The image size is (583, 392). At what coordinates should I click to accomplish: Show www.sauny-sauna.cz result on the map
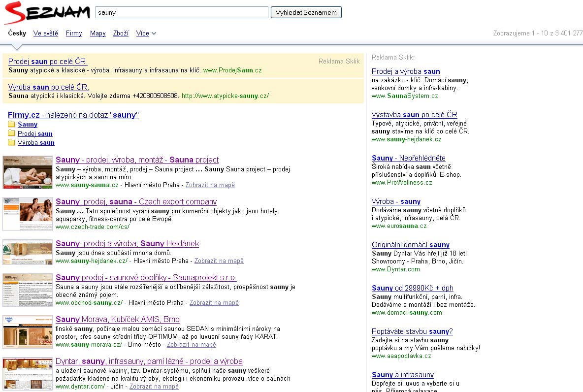click(210, 185)
